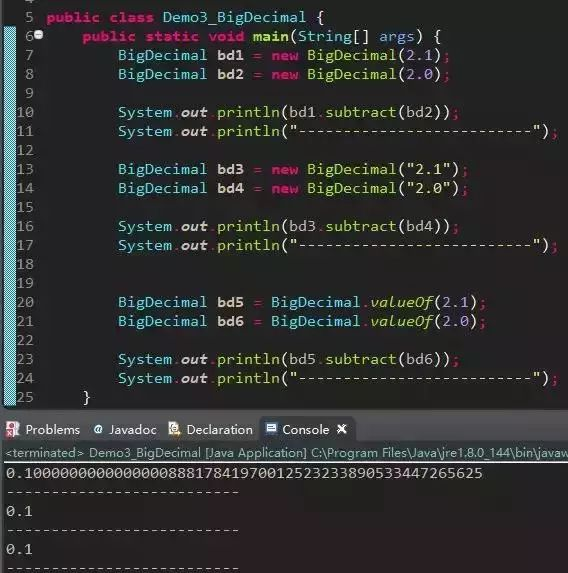Viewport: 568px width, 573px height.
Task: Click the blue range marker beside the line numbers
Action: coord(10,216)
